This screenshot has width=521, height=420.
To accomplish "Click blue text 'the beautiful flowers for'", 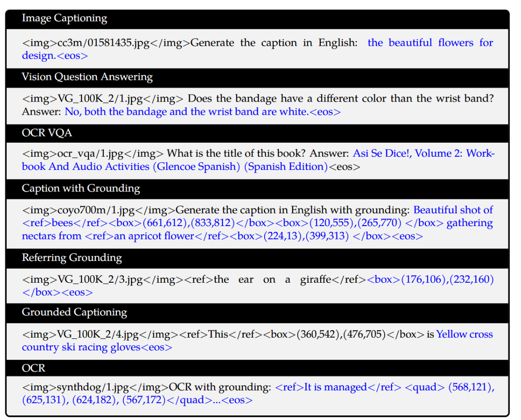I will click(430, 43).
